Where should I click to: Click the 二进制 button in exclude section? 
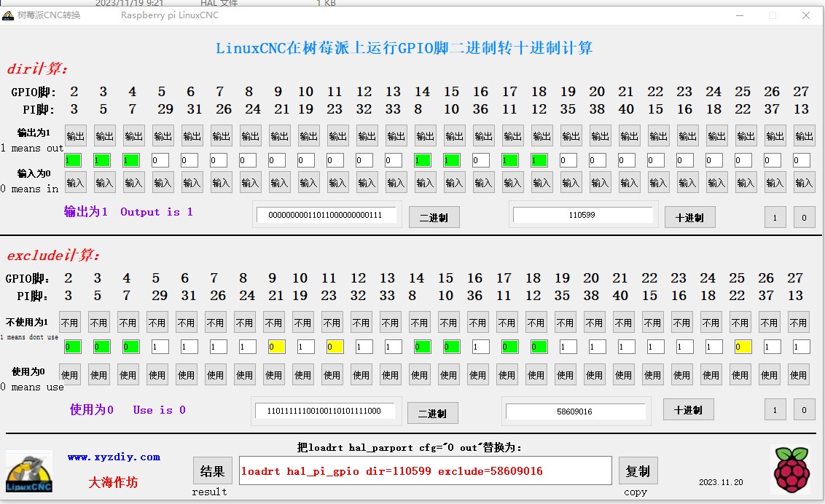pos(432,414)
